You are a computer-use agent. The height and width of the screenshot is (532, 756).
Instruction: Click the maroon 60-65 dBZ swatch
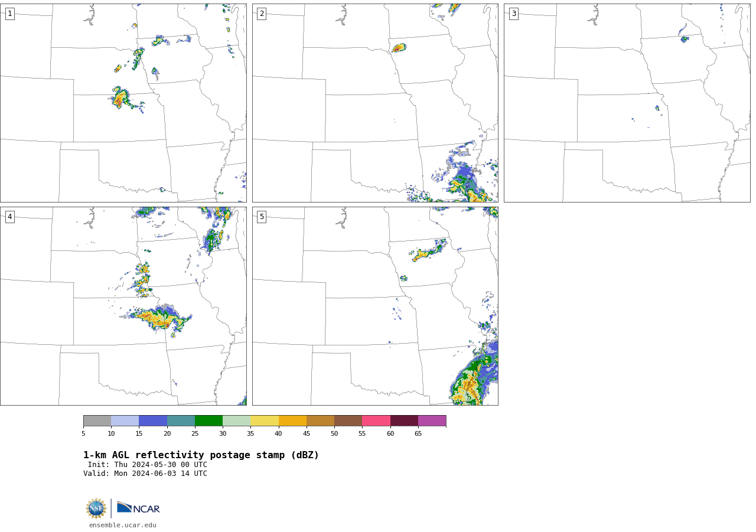(x=404, y=421)
